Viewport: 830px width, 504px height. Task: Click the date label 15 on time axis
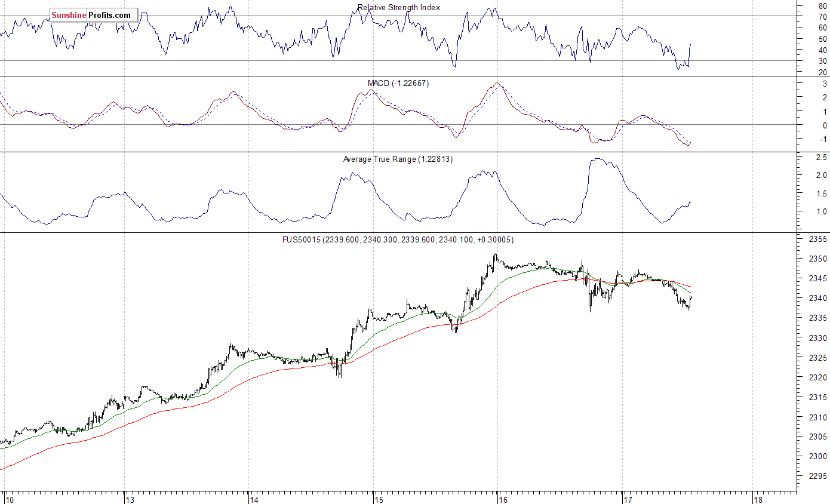pyautogui.click(x=380, y=499)
